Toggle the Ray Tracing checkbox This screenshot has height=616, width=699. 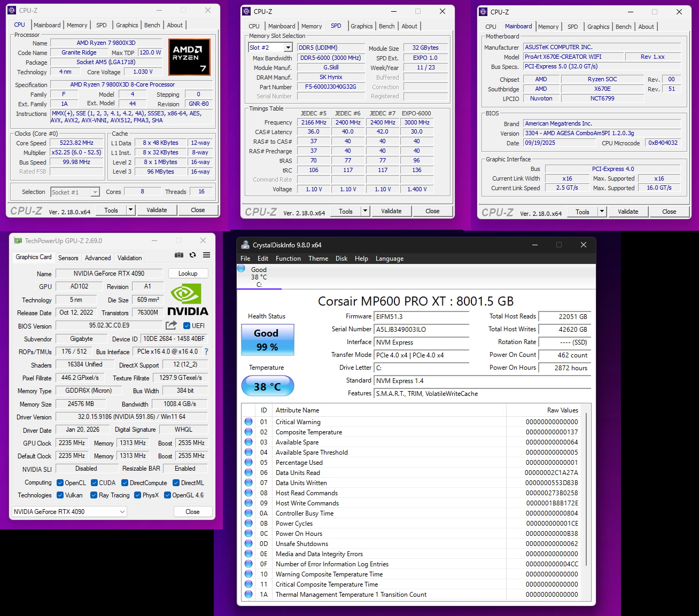pos(94,495)
